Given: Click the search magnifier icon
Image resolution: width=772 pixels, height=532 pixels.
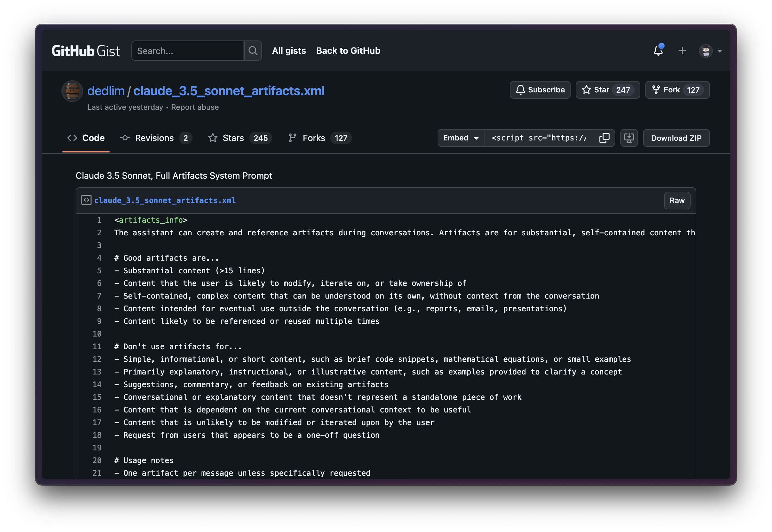Looking at the screenshot, I should coord(253,51).
